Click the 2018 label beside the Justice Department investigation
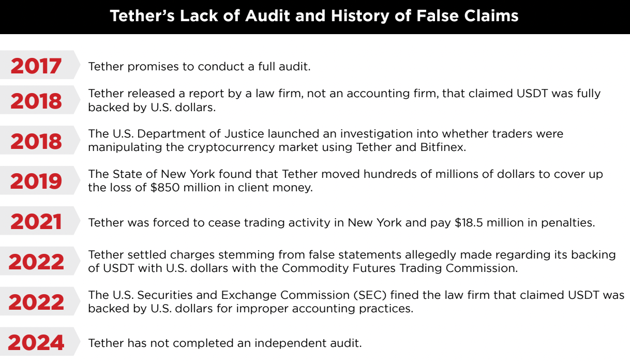 pyautogui.click(x=36, y=141)
